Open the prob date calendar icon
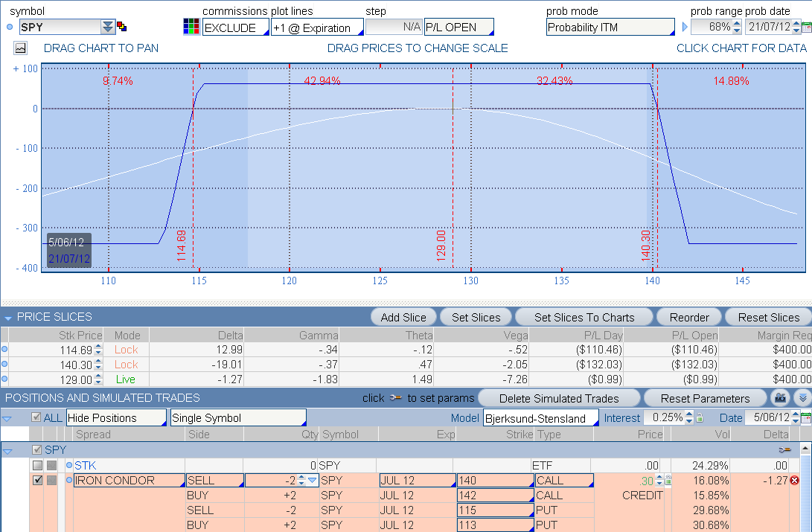812x532 pixels. click(807, 27)
